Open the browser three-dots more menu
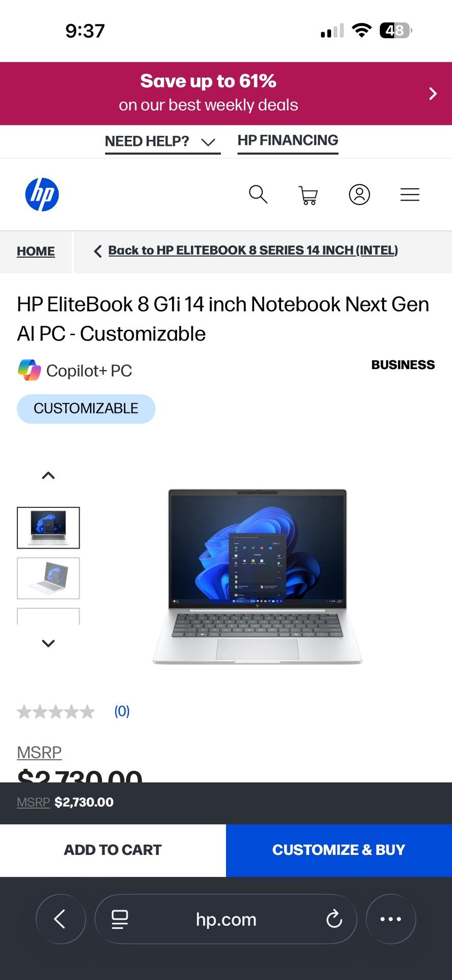452x980 pixels. click(x=391, y=919)
